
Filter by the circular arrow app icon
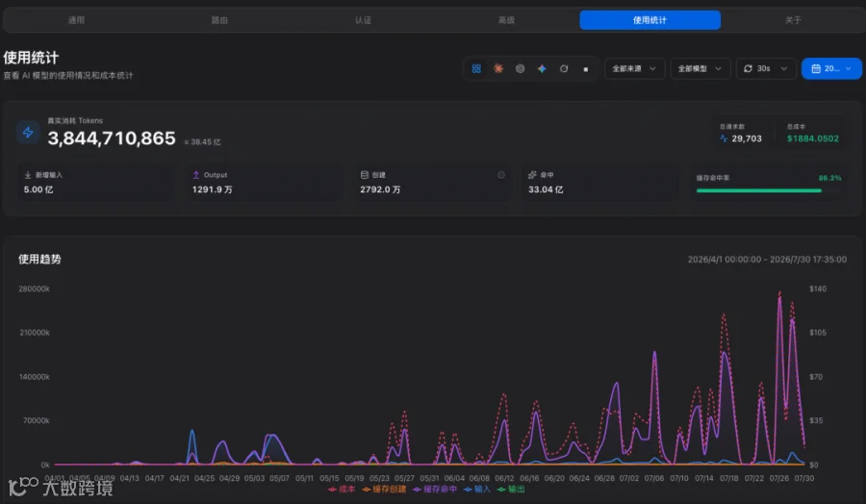point(564,68)
